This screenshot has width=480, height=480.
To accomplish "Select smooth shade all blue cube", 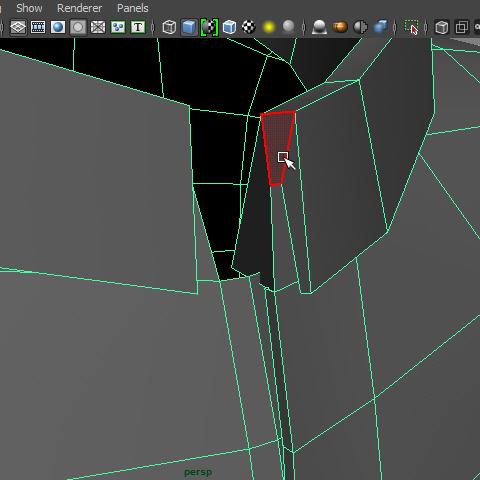I will point(189,27).
